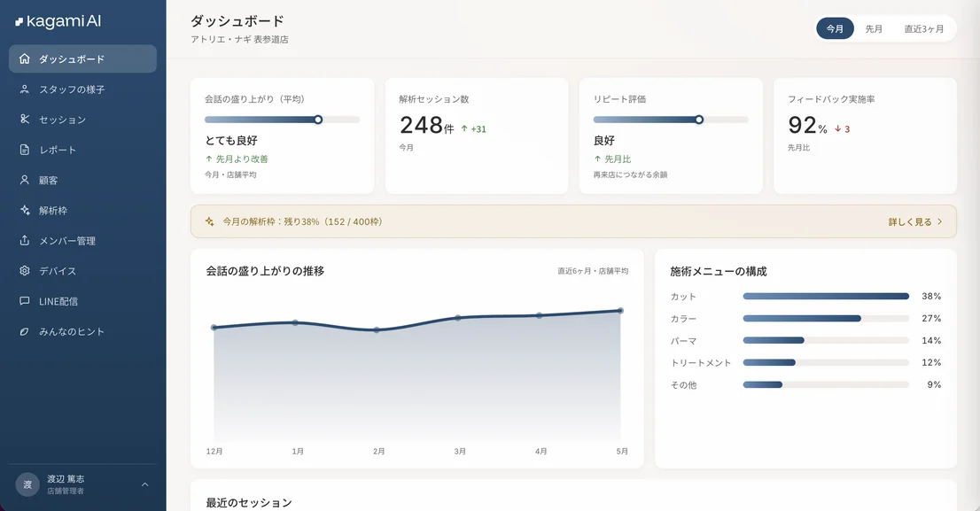Screen dimensions: 980x511
Task: Click the 最近のセッション heading
Action: coord(249,503)
